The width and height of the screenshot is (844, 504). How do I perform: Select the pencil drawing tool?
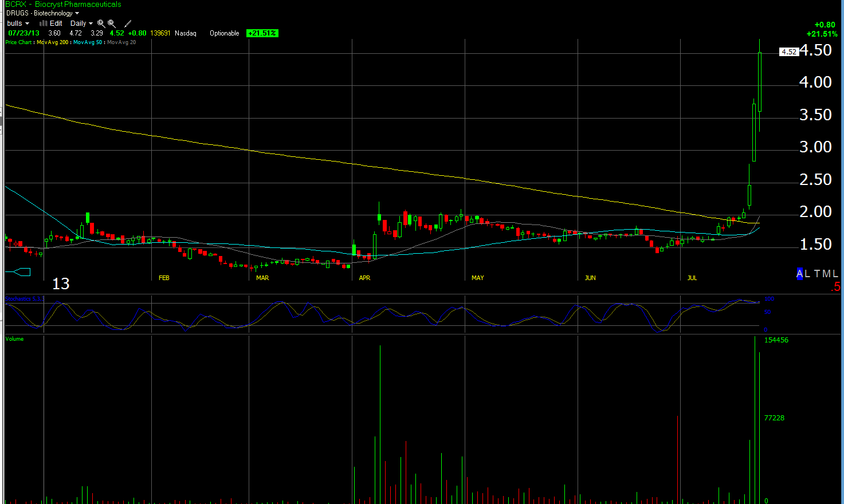point(128,23)
